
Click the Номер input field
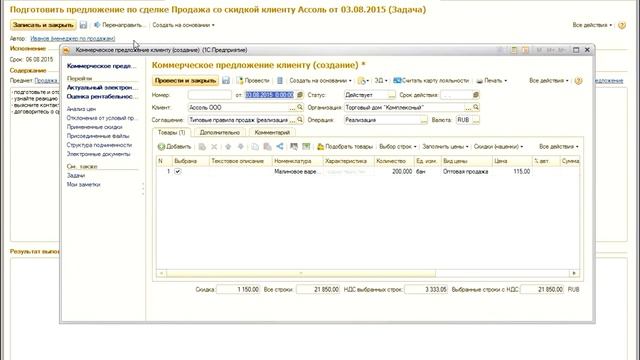[209, 95]
